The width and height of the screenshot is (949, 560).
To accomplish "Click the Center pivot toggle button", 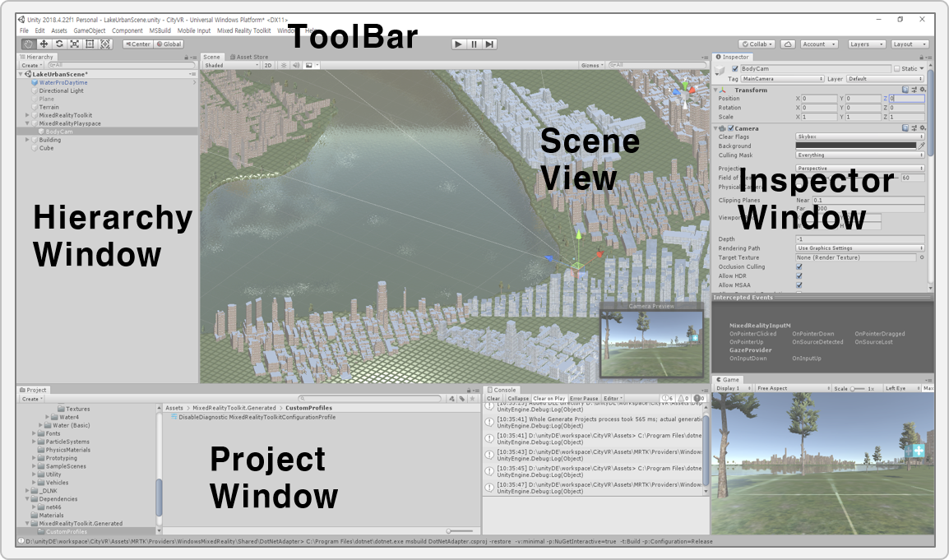I will [x=138, y=44].
